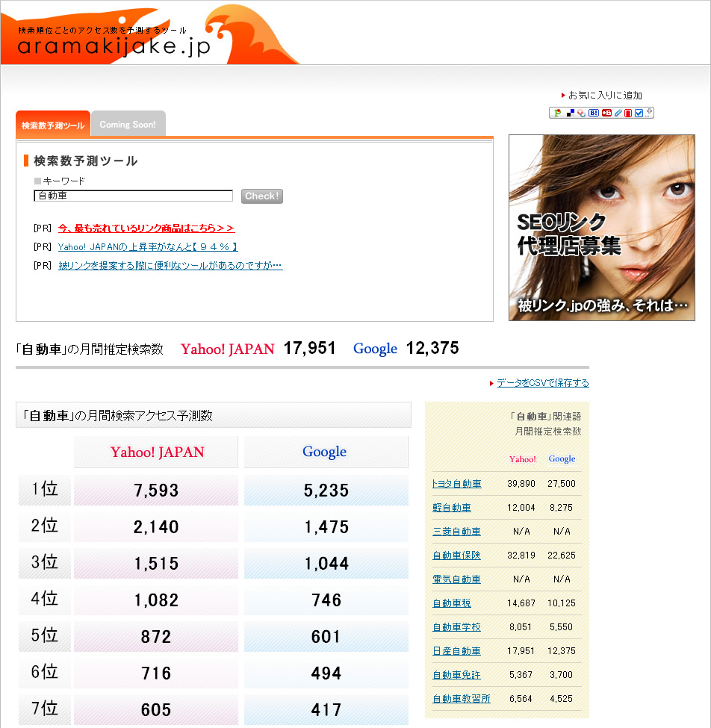Click the 5位 rank label
The image size is (711, 728).
[x=45, y=635]
